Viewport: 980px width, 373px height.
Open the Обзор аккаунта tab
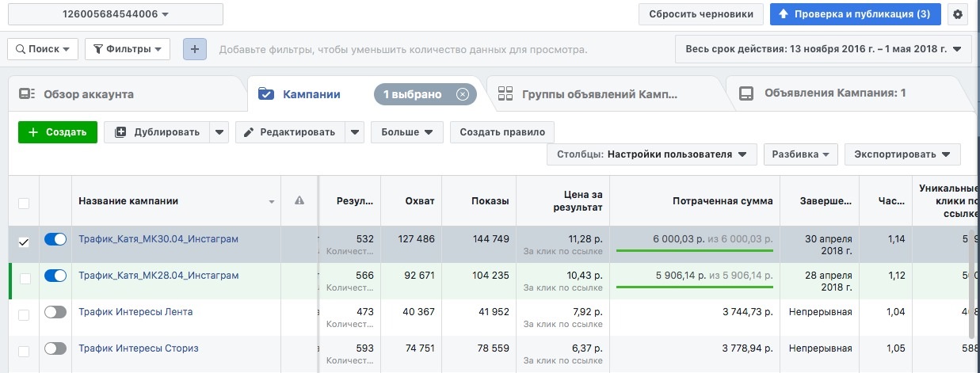[x=87, y=94]
